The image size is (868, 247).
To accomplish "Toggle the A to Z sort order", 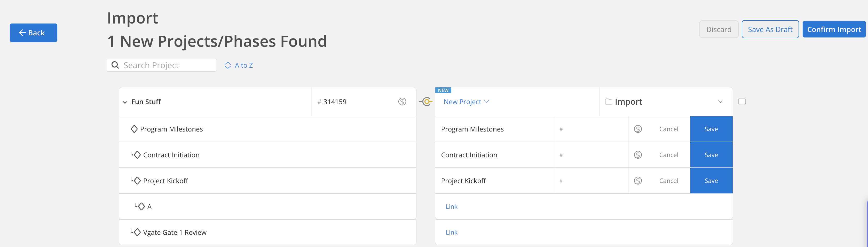I will [239, 65].
